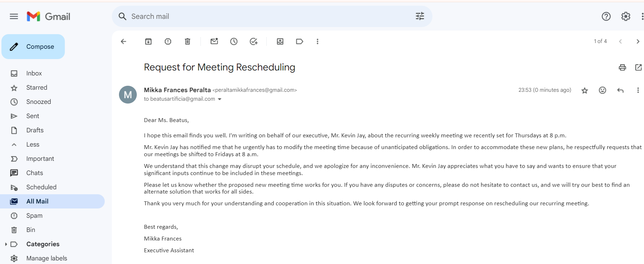Archive this email using the toolbar icon
The width and height of the screenshot is (644, 264).
[x=148, y=42]
